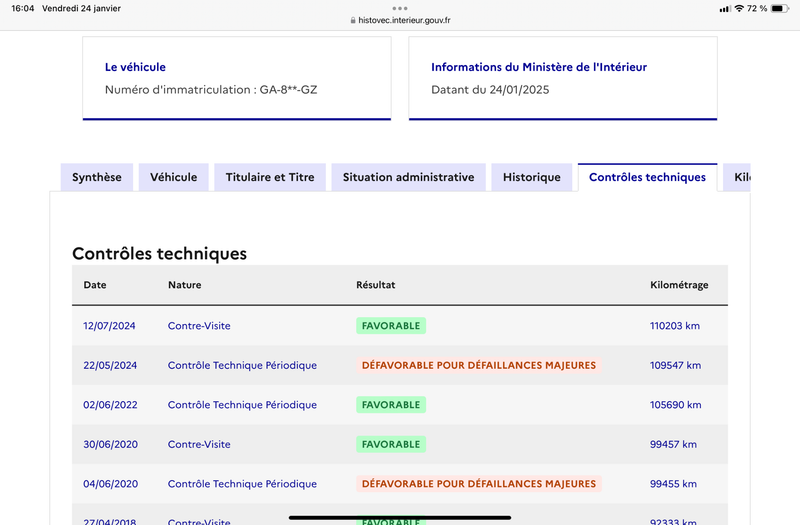The width and height of the screenshot is (800, 525).
Task: Select the Titulaire et Titre tab
Action: 270,177
